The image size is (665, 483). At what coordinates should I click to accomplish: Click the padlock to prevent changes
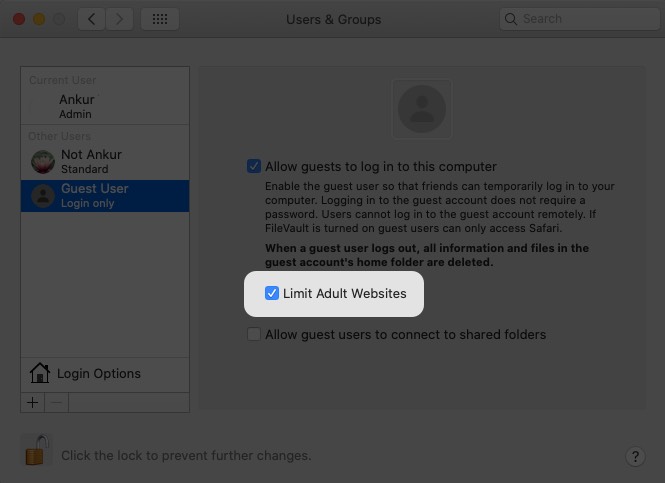[36, 450]
